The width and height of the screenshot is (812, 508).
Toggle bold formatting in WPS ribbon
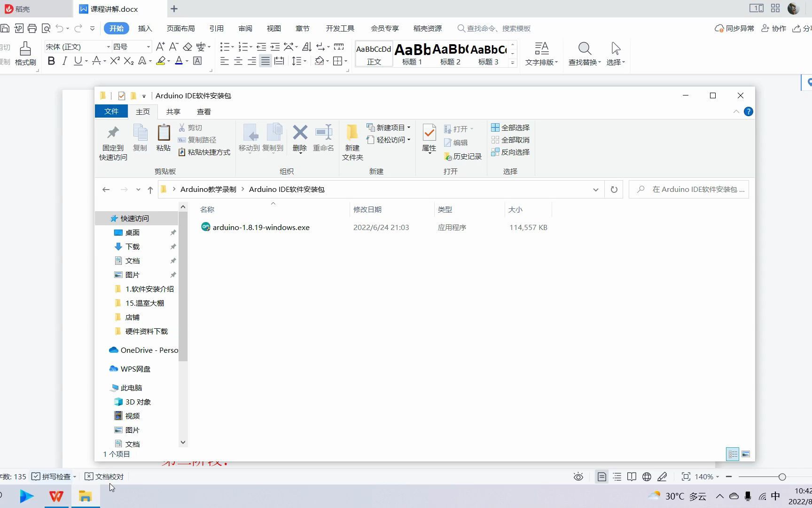[x=51, y=61]
